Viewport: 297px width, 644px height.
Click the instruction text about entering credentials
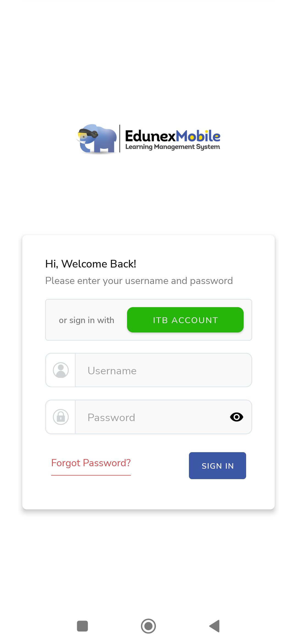[139, 280]
